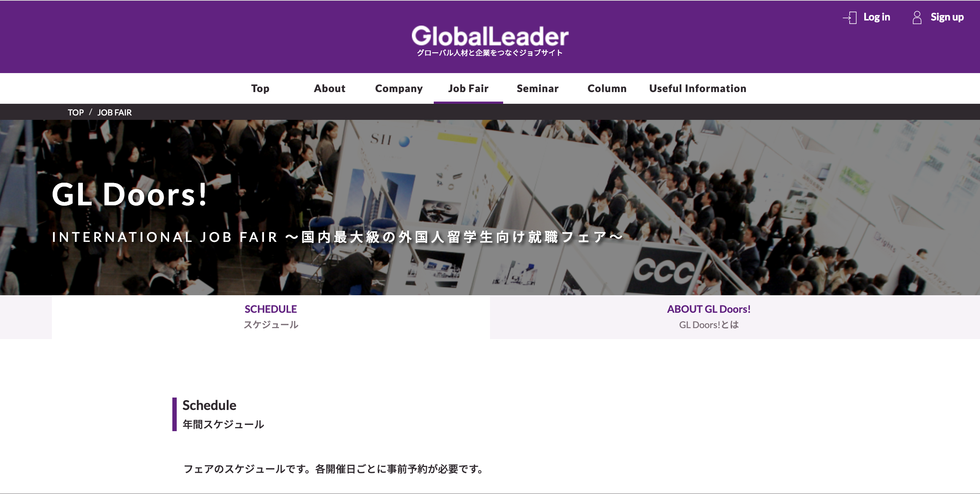Select Useful Information in navigation
980x494 pixels.
(x=697, y=88)
